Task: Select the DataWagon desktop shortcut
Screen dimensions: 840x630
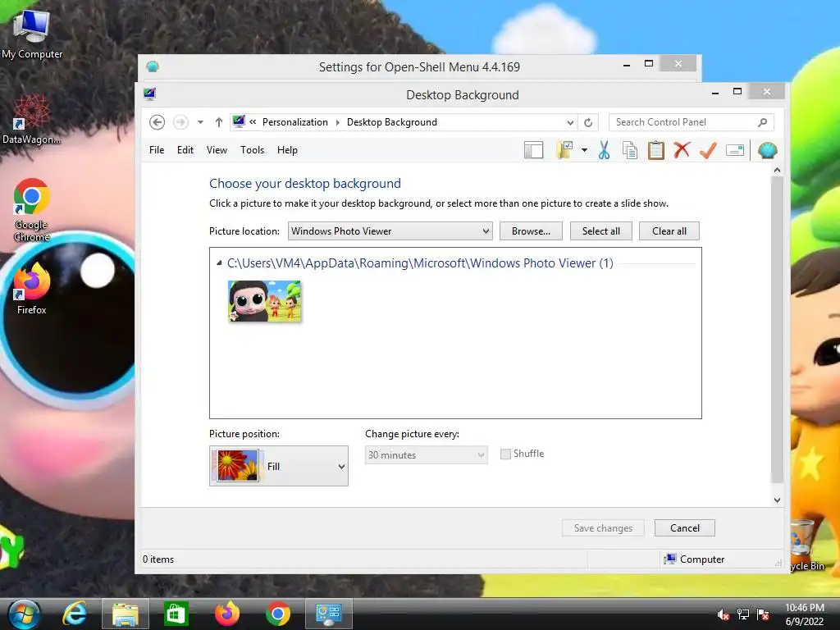Action: [x=31, y=119]
